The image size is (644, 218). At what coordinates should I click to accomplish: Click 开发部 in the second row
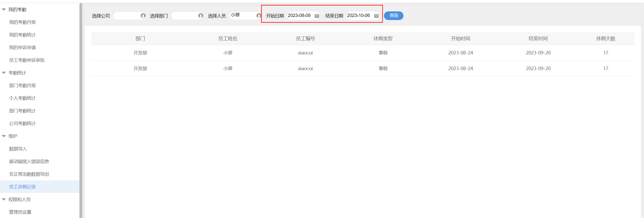point(140,69)
